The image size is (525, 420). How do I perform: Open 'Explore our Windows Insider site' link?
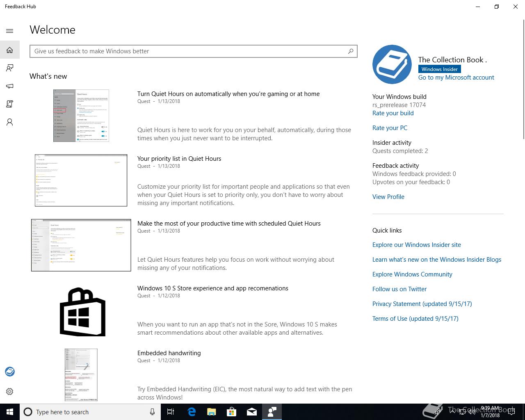coord(417,245)
